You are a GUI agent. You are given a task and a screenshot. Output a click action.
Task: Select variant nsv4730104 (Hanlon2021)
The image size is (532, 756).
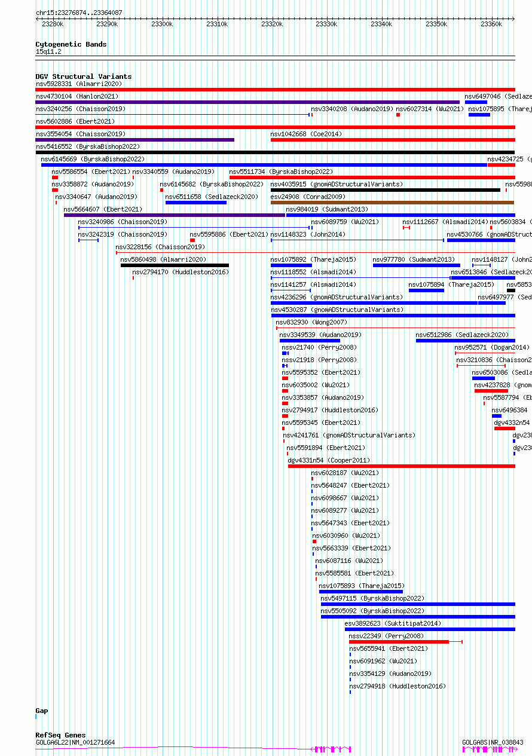[77, 96]
